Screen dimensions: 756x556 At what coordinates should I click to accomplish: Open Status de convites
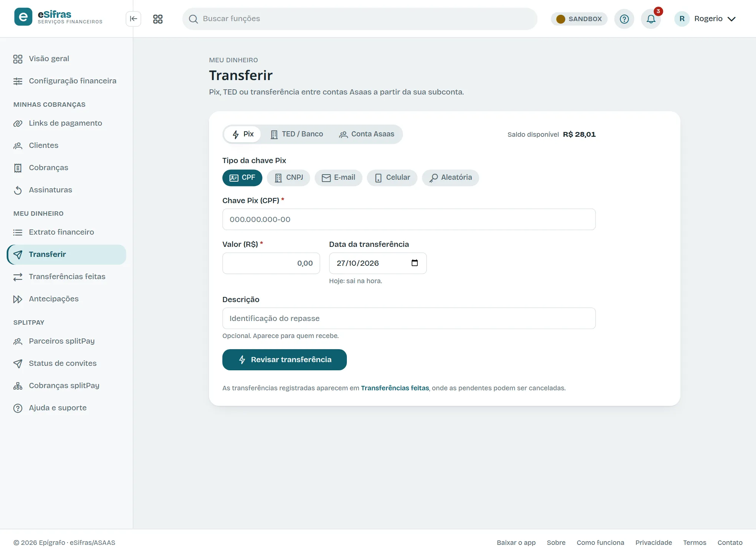[66, 363]
